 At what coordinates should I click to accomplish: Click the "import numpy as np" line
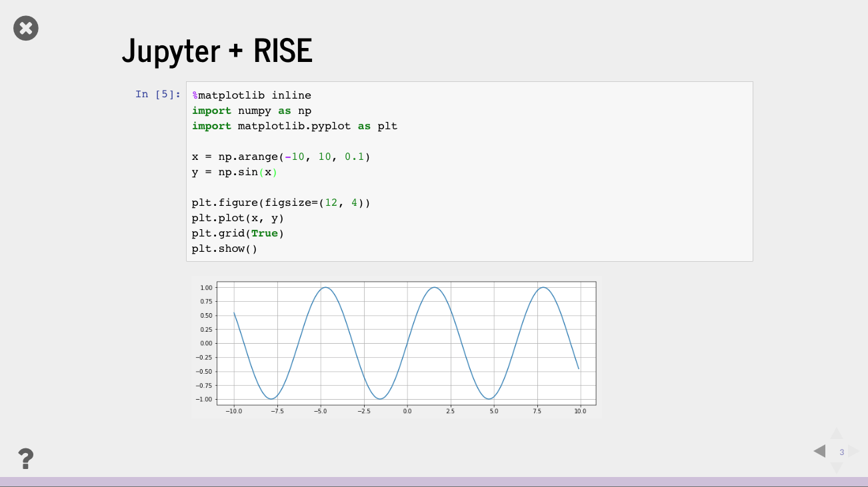pyautogui.click(x=251, y=111)
